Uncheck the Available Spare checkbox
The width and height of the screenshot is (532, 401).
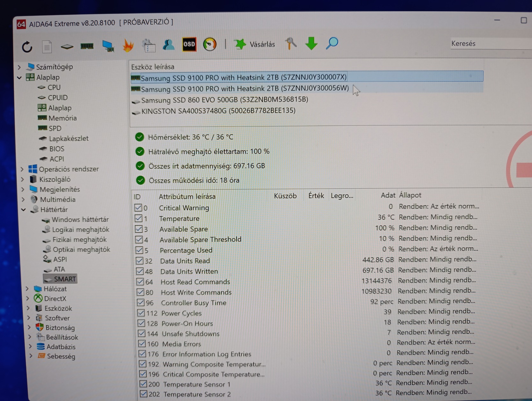139,229
